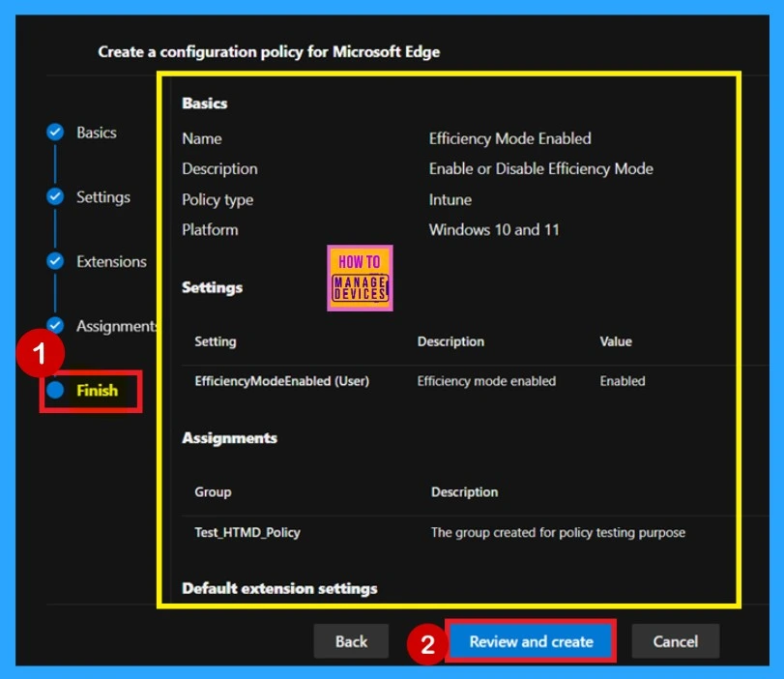Click the 'Description' label under Basics

click(x=219, y=169)
